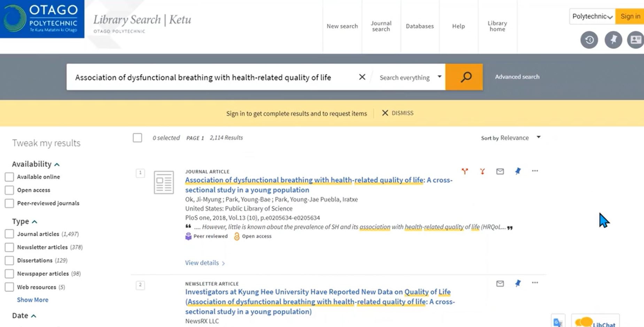The width and height of the screenshot is (644, 327).
Task: Open Help in top navigation
Action: [x=458, y=26]
